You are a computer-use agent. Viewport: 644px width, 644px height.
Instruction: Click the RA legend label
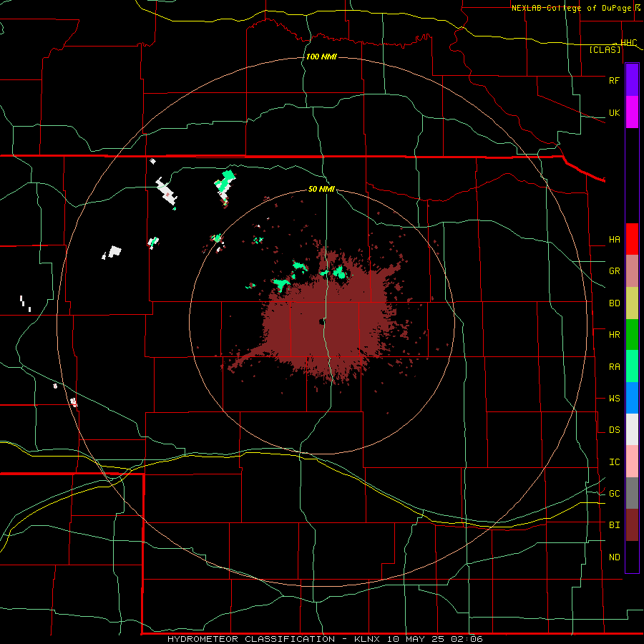pos(614,367)
